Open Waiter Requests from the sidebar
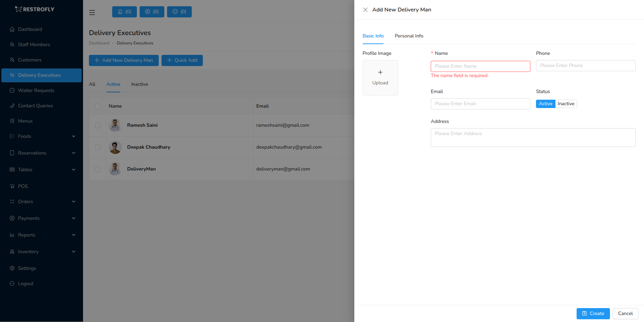Screen dimensions: 644x322 point(36,90)
